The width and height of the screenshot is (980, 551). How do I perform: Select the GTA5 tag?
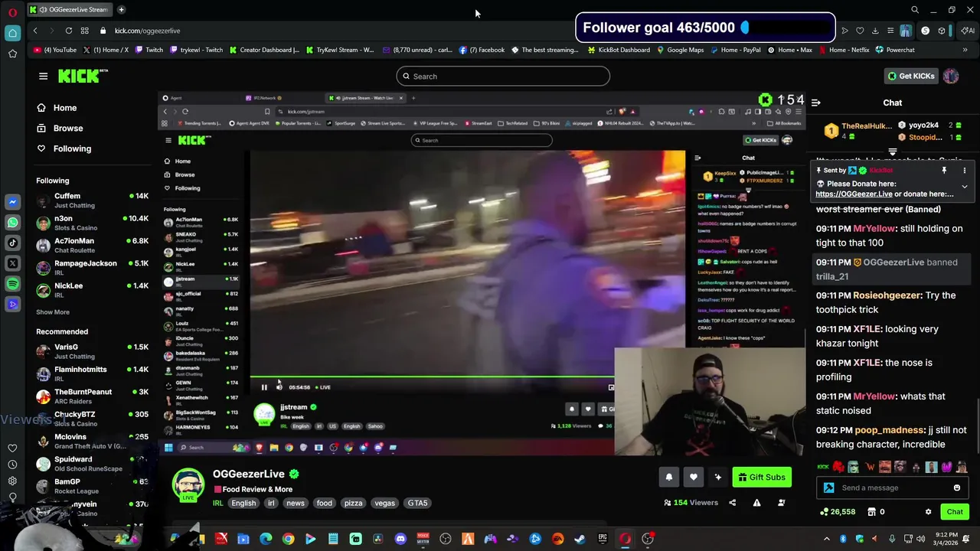coord(417,503)
